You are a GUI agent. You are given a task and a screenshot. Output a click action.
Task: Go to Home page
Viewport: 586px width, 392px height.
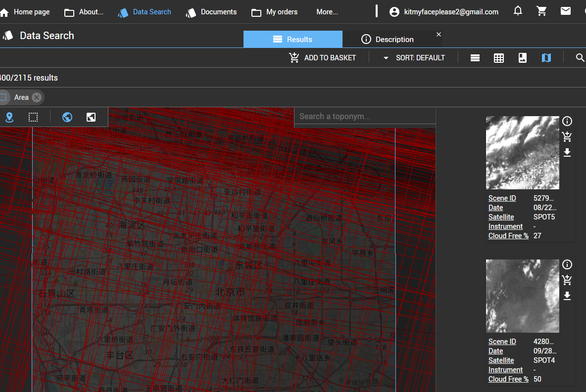click(x=25, y=12)
